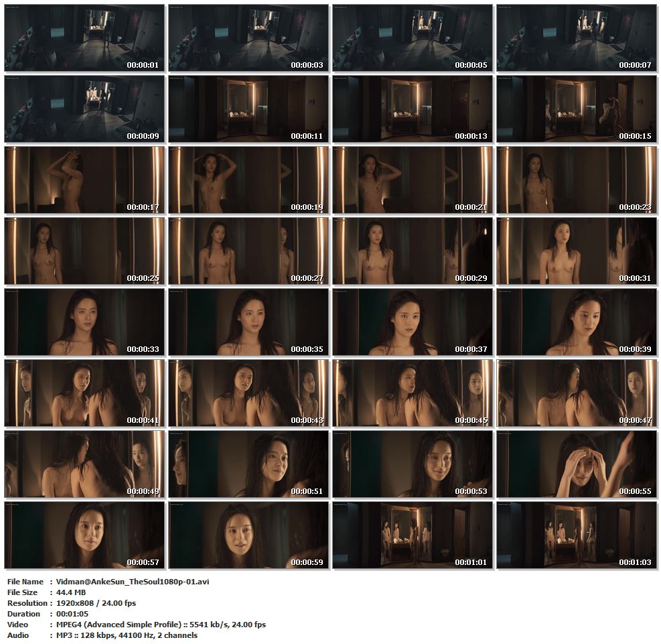
Task: Click the Duration label
Action: (x=23, y=614)
